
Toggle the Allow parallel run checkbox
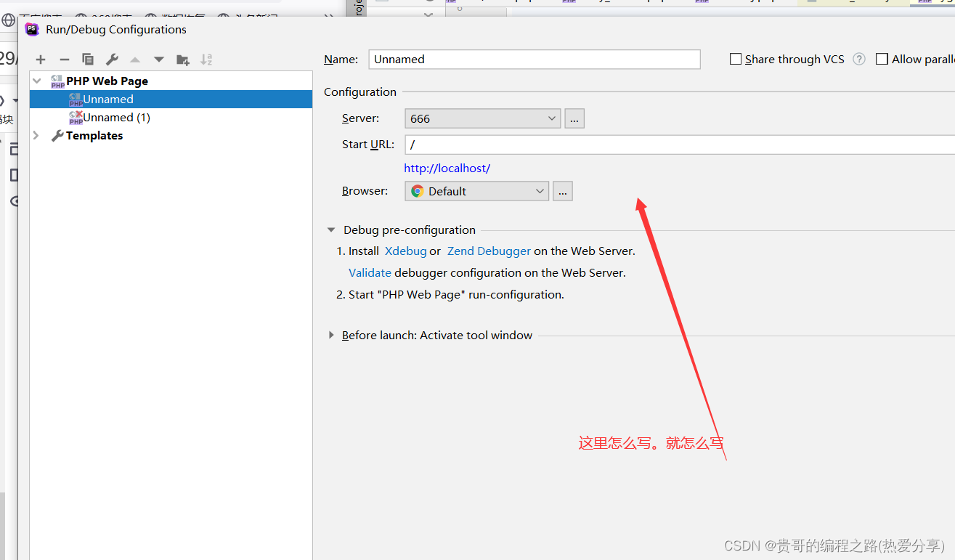click(882, 60)
